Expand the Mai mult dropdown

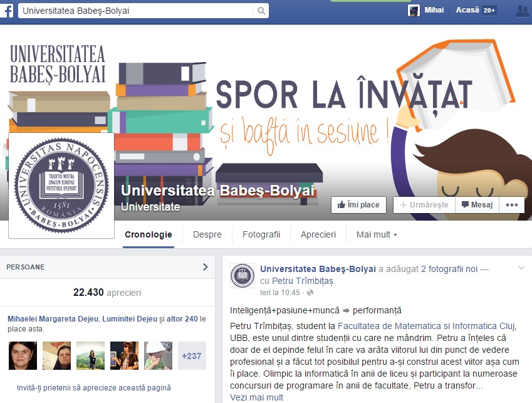pos(376,234)
